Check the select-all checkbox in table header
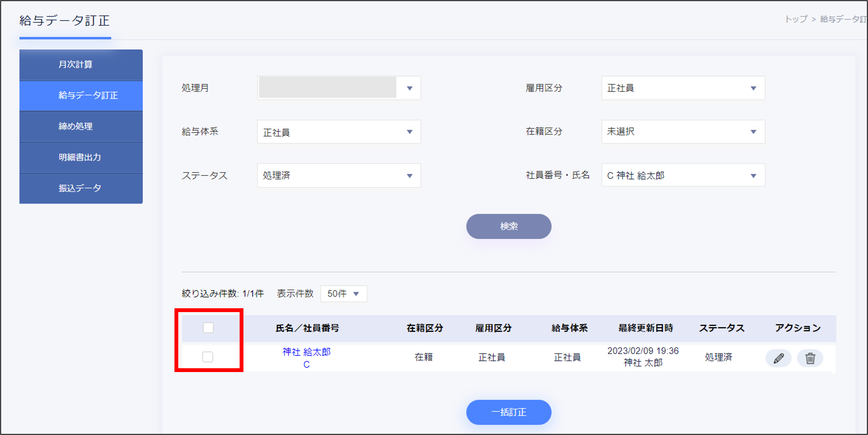The width and height of the screenshot is (868, 435). point(208,328)
